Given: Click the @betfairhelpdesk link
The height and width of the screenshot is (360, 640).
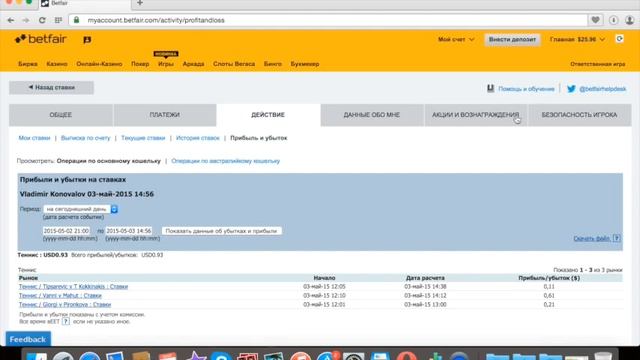Looking at the screenshot, I should (x=602, y=89).
